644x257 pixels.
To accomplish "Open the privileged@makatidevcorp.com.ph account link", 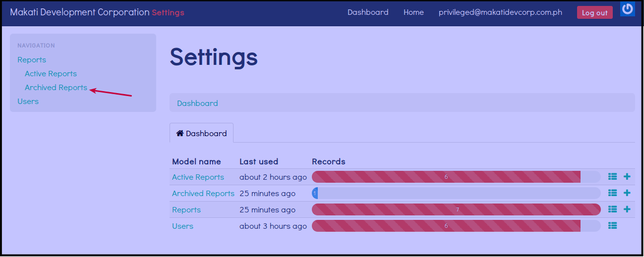I will [x=500, y=12].
